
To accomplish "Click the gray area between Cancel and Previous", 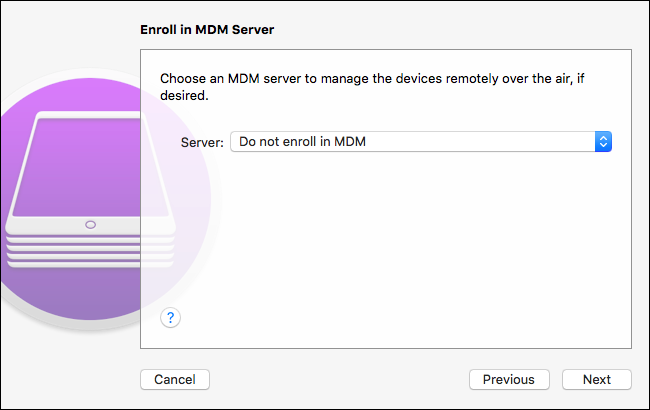I will point(340,379).
